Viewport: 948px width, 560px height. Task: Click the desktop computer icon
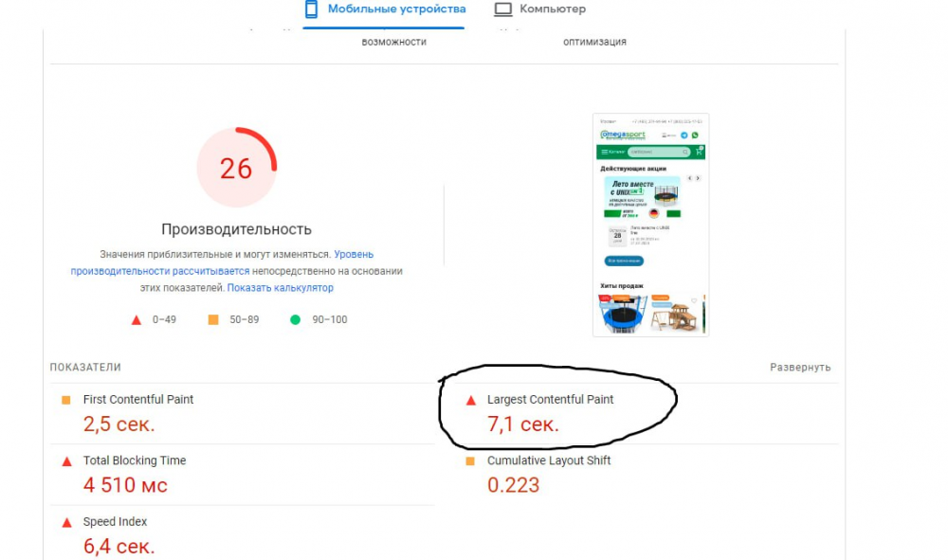(503, 9)
